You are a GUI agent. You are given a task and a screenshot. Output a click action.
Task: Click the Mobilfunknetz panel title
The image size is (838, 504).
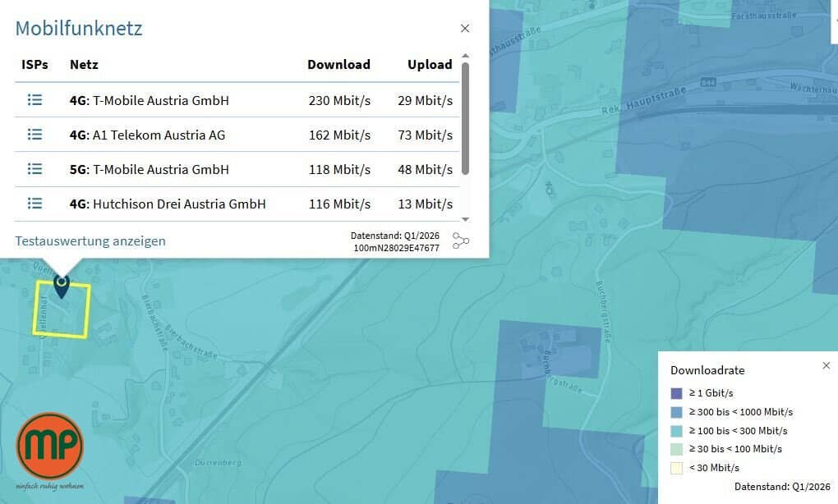[79, 28]
